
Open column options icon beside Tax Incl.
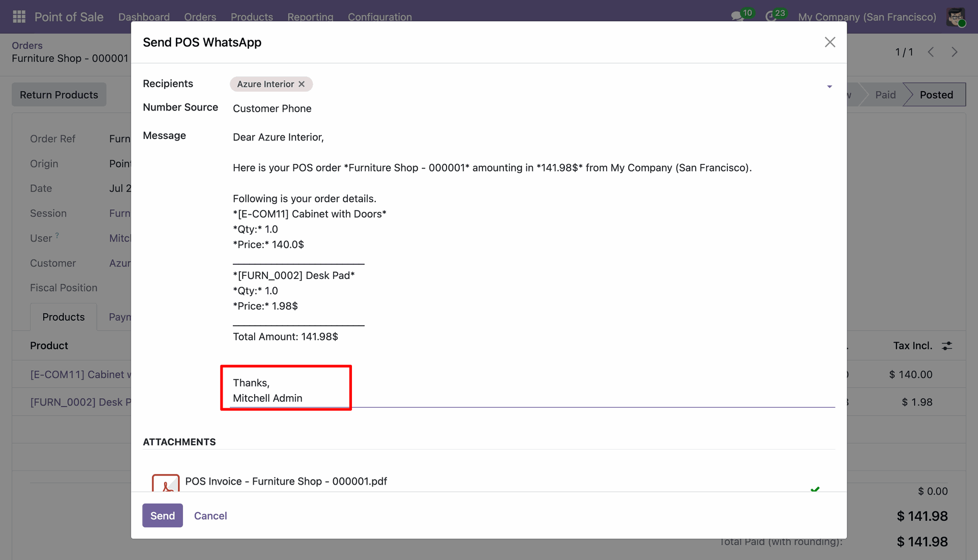pos(947,346)
